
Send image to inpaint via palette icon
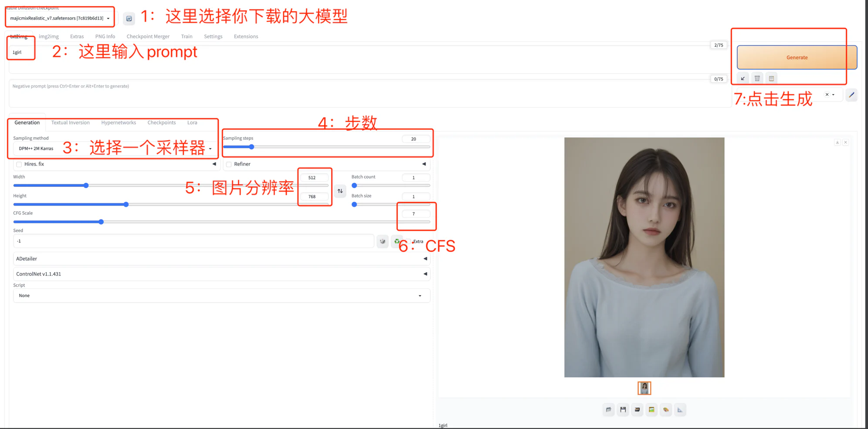coord(666,409)
